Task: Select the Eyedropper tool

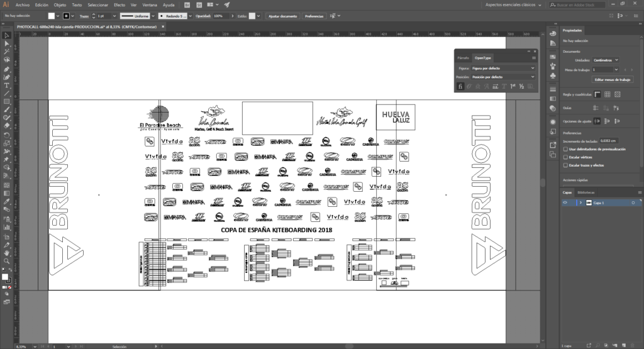Action: (x=6, y=202)
